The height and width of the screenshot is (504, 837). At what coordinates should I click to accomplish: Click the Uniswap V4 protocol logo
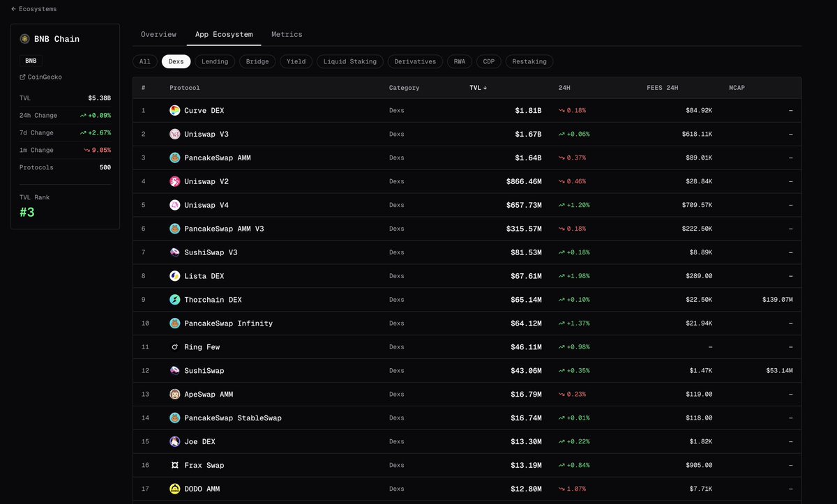coord(175,205)
